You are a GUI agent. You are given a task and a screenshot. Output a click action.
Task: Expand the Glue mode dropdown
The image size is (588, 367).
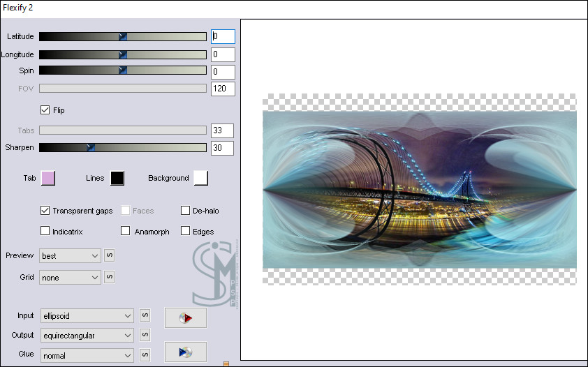(x=87, y=355)
